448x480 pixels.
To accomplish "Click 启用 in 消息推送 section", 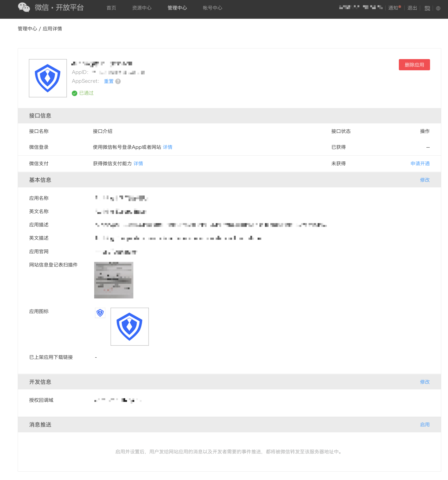I will pos(425,425).
